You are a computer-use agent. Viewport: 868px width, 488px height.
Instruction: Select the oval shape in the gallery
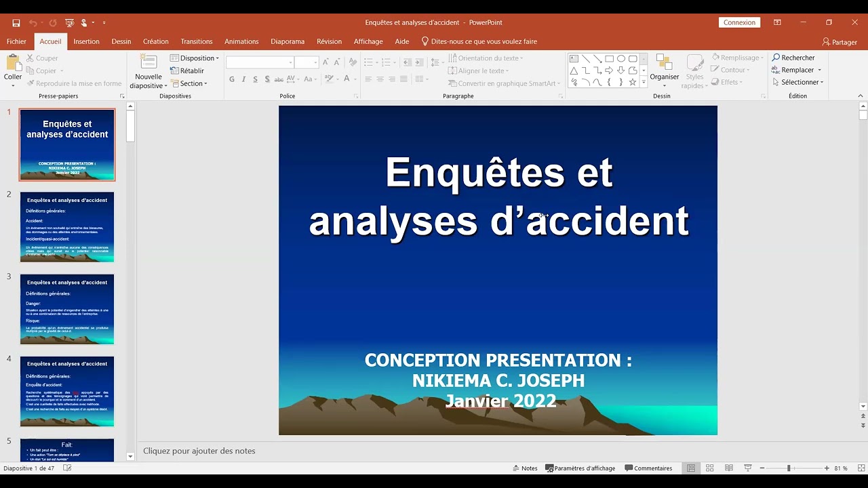coord(620,59)
